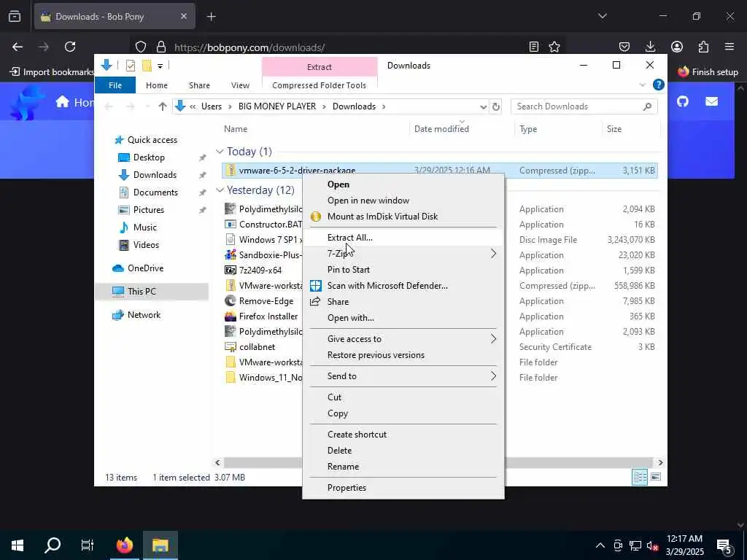Open taskbar search magnifier
The width and height of the screenshot is (747, 560).
pos(53,545)
